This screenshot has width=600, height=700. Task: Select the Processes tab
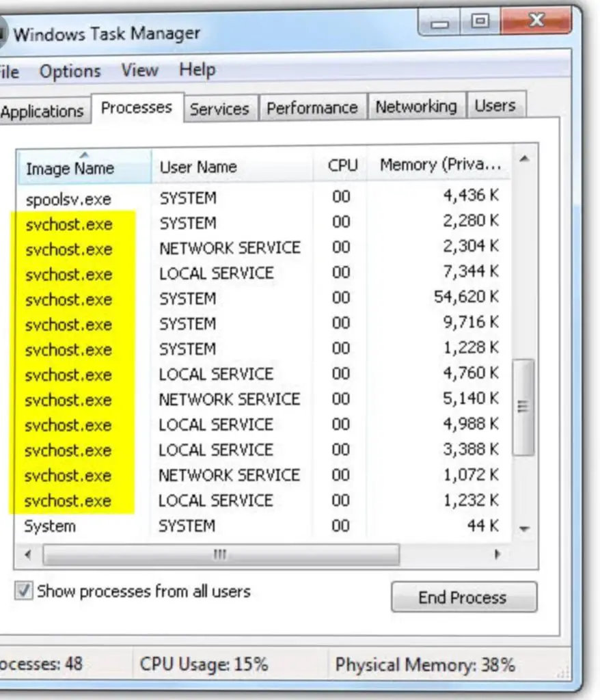(x=137, y=107)
